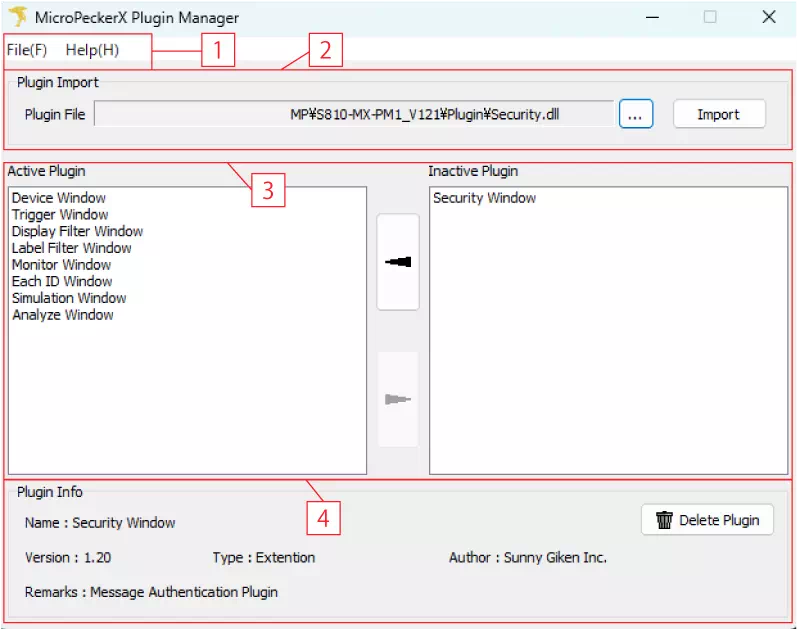The height and width of the screenshot is (629, 800).
Task: Select Label Filter Window plugin
Action: (71, 248)
